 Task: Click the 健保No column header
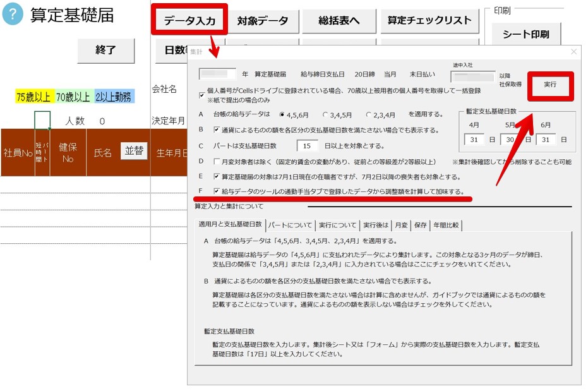68,153
